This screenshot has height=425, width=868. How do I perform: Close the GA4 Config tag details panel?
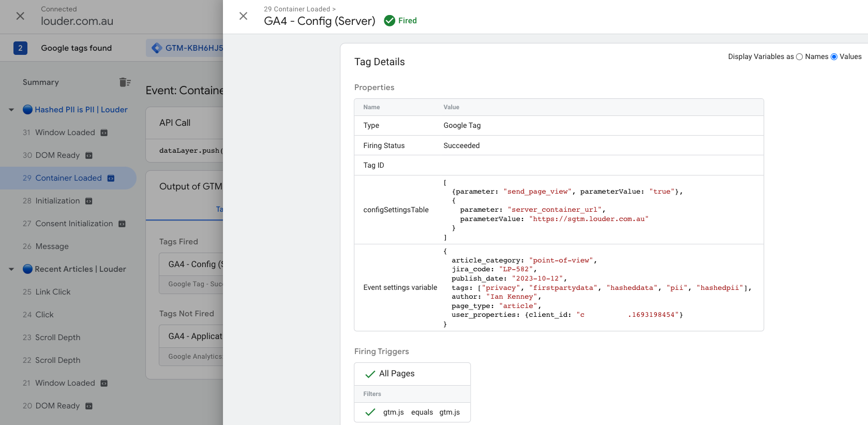click(x=243, y=16)
